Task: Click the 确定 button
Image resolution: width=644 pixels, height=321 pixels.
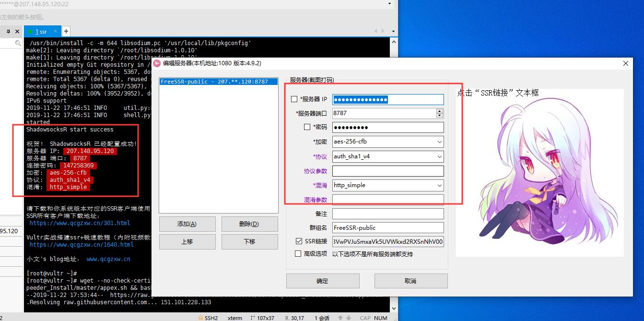Action: [323, 281]
